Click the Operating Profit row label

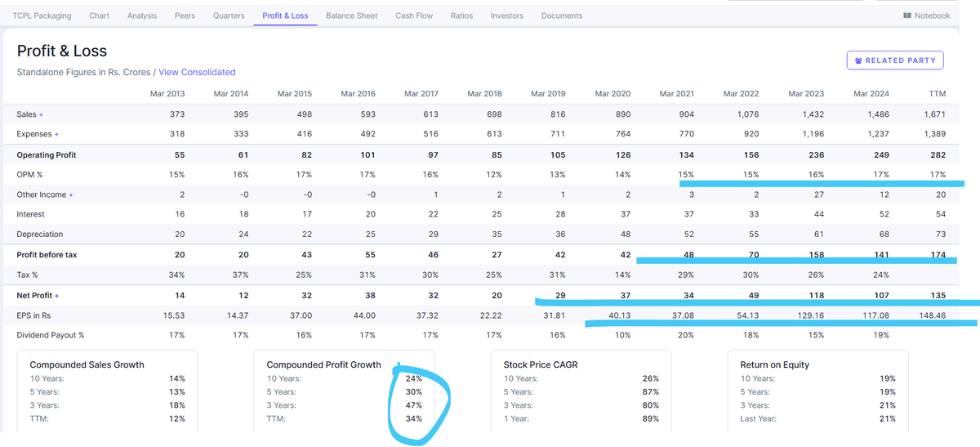(x=47, y=154)
